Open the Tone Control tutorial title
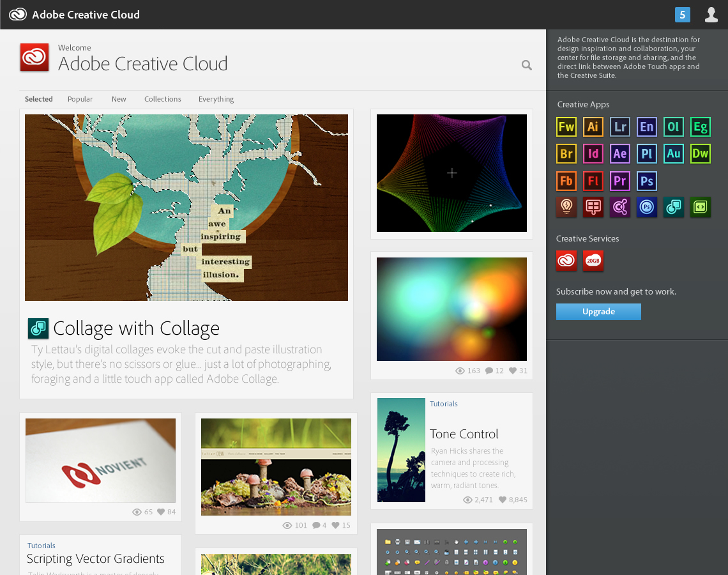 (x=464, y=434)
